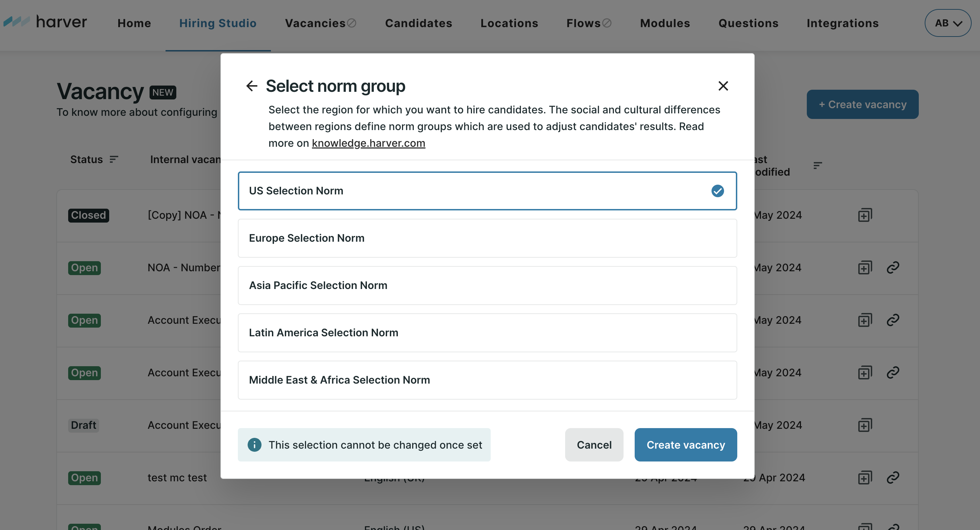
Task: Sort by Last modified column icon
Action: 818,166
